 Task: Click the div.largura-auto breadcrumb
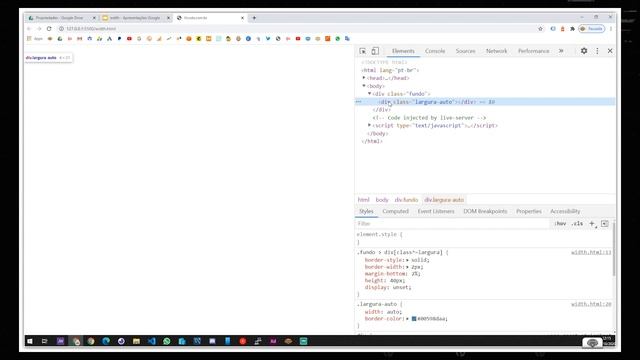pyautogui.click(x=444, y=200)
